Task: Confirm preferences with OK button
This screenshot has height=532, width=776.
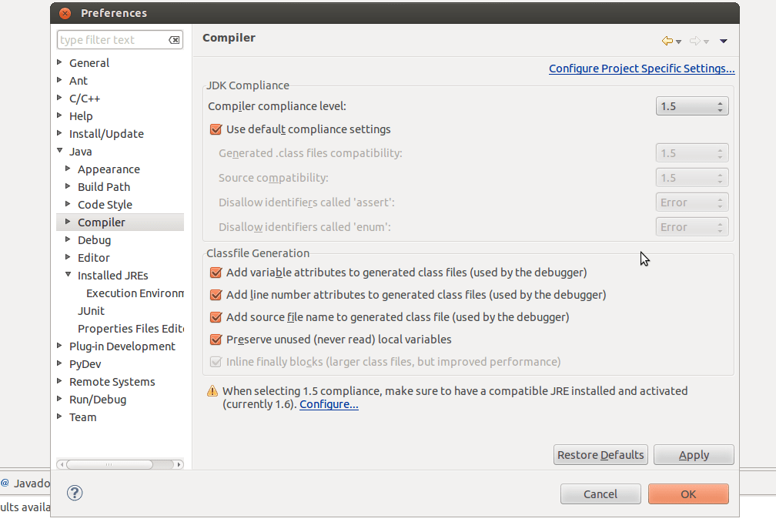Action: click(x=688, y=494)
